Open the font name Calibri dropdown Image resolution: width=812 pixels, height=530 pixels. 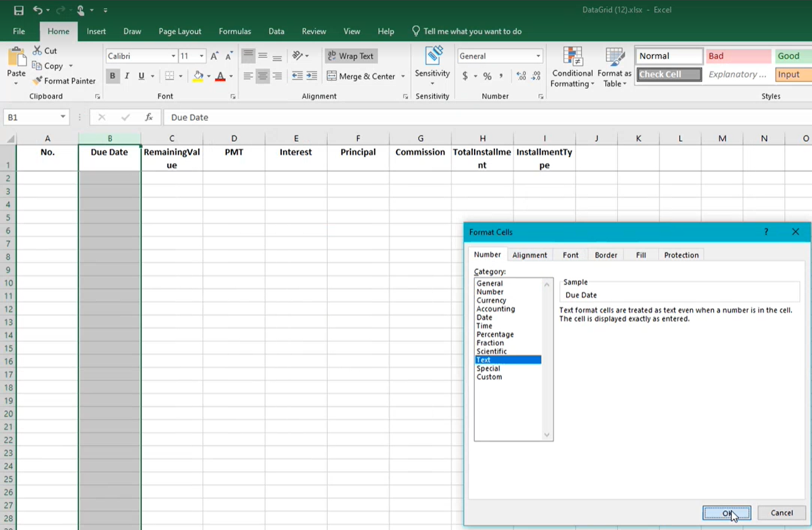(x=173, y=56)
